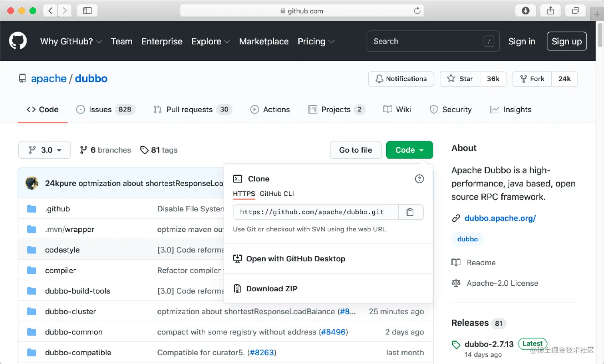
Task: Click the 24k forks count
Action: coord(564,79)
